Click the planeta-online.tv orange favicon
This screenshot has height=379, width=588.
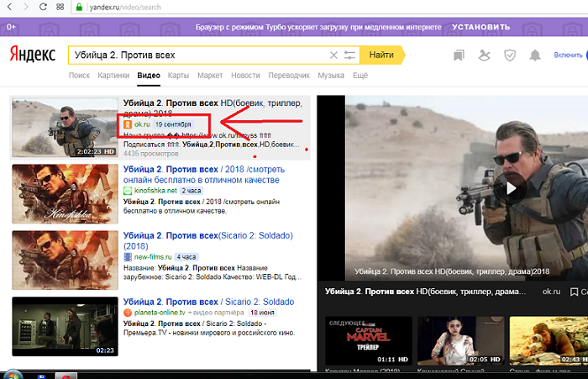tap(128, 313)
